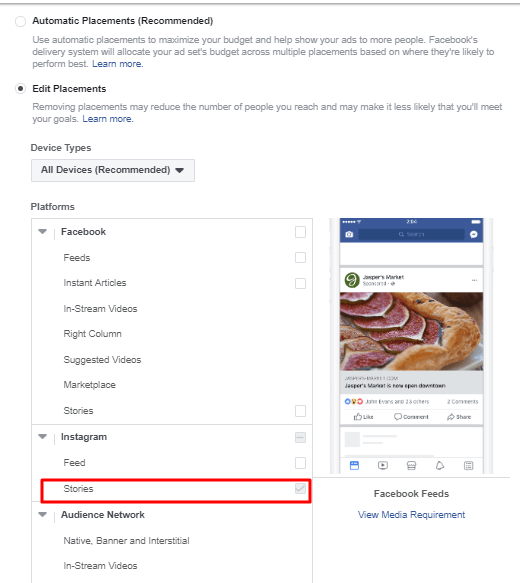Collapse the Facebook platform section

[x=43, y=232]
